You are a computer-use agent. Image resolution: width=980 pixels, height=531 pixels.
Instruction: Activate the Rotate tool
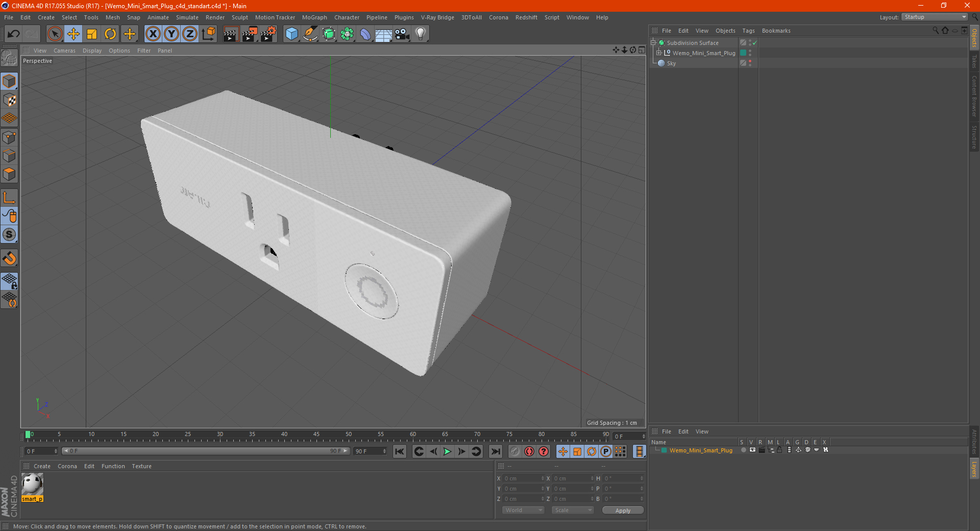coord(110,34)
